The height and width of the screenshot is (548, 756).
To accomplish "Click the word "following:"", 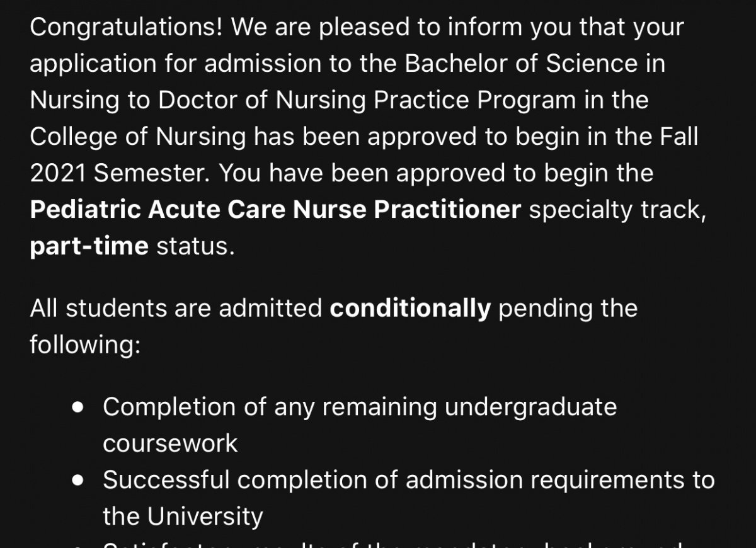I will pos(85,346).
